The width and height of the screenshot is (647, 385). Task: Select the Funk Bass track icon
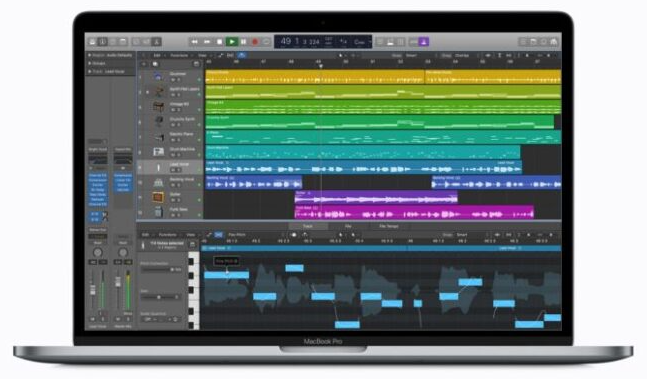pos(158,212)
